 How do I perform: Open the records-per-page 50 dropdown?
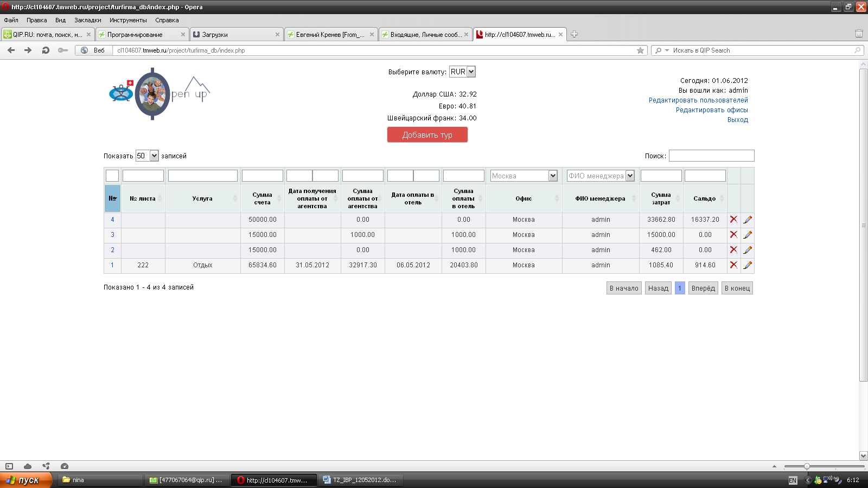[147, 156]
